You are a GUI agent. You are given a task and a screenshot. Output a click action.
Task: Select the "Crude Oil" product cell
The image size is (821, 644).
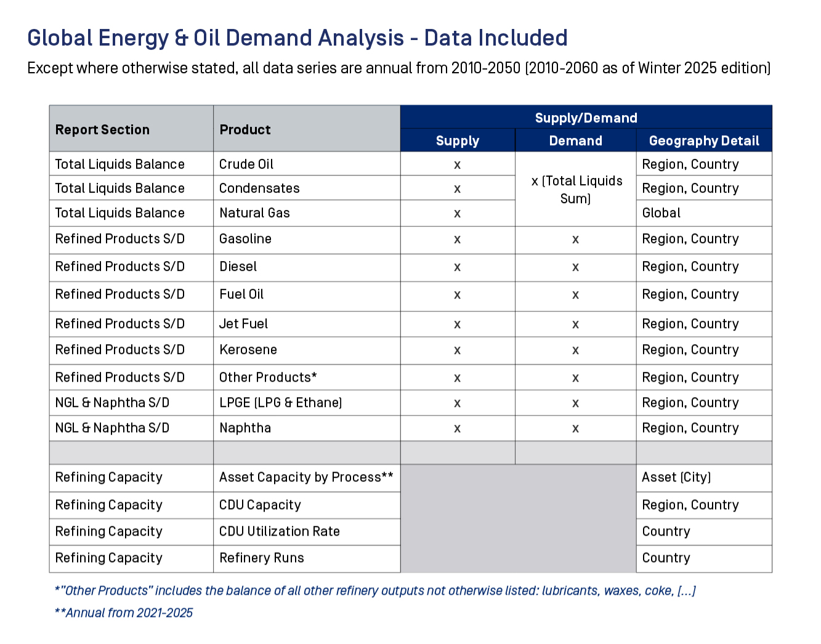coord(246,164)
